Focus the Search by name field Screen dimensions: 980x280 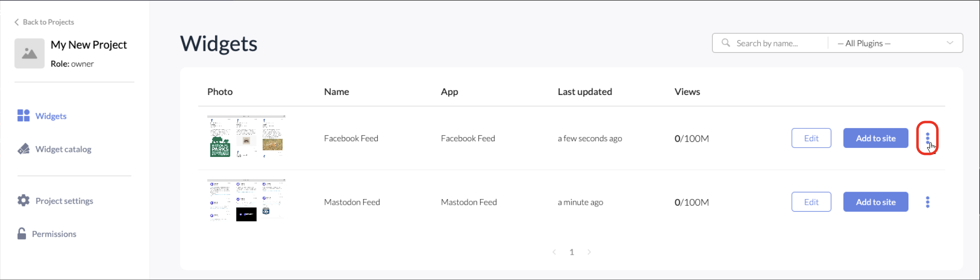[x=771, y=43]
